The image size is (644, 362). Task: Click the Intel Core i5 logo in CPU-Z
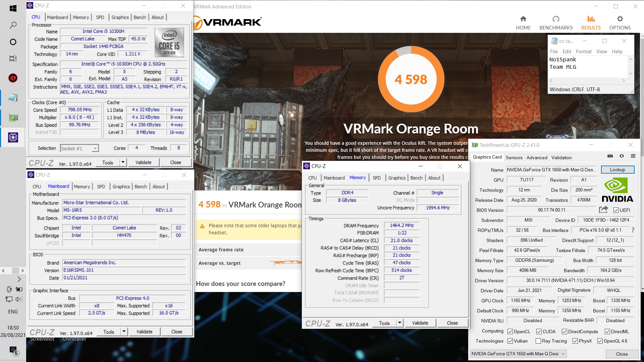(x=169, y=43)
